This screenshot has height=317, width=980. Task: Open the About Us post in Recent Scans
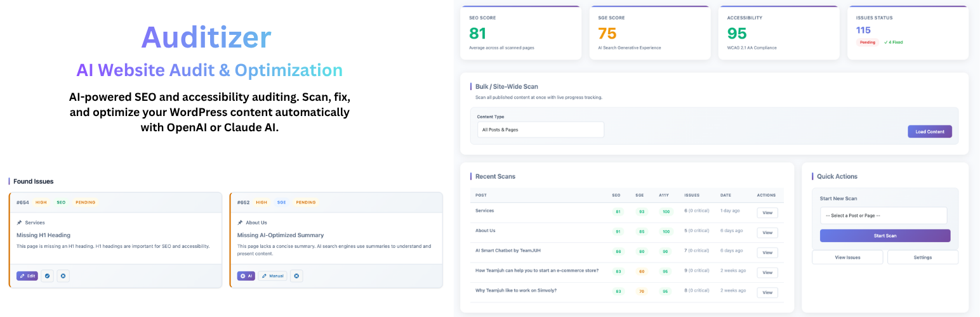486,231
